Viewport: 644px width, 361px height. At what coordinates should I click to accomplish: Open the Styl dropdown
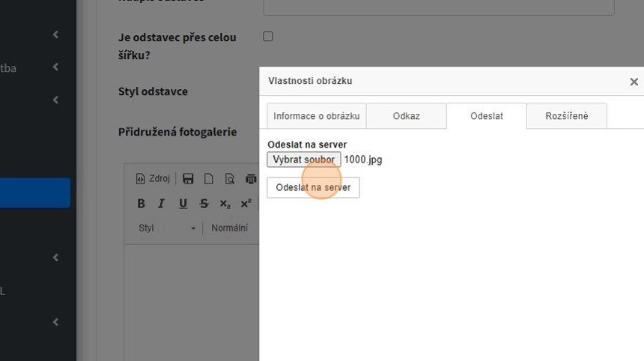point(167,228)
